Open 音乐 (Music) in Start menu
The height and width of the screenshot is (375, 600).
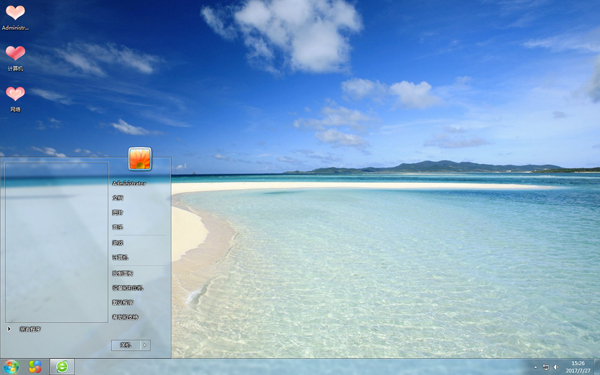coord(117,227)
